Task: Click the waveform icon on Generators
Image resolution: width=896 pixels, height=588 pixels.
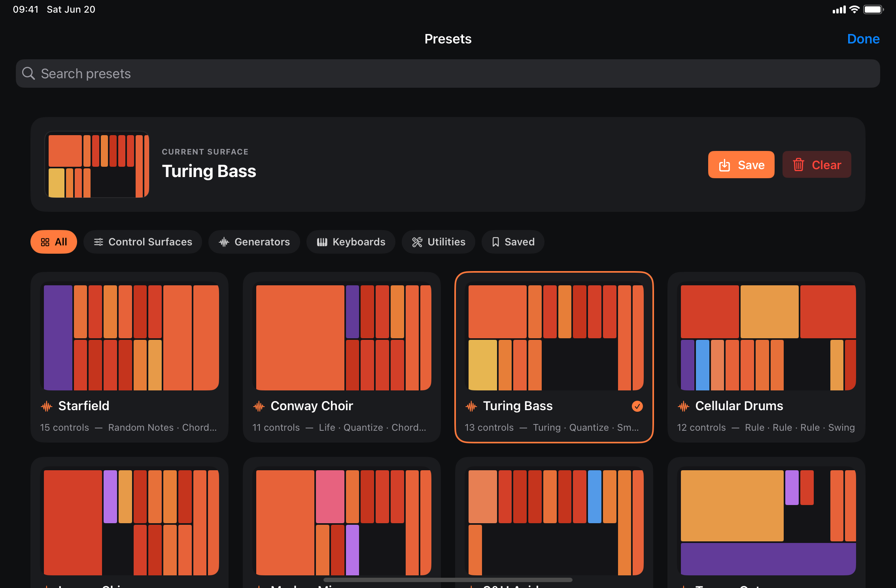Action: (224, 242)
